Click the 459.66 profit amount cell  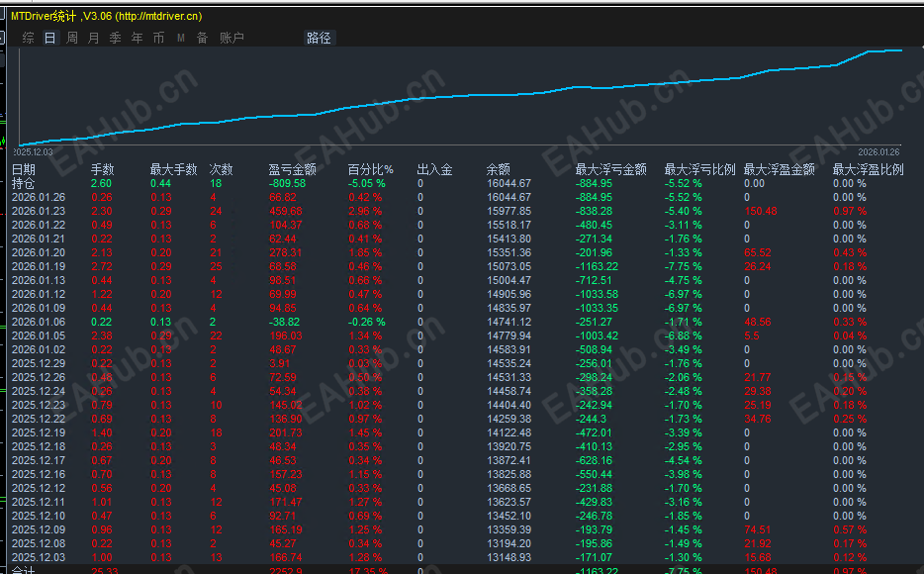click(286, 211)
